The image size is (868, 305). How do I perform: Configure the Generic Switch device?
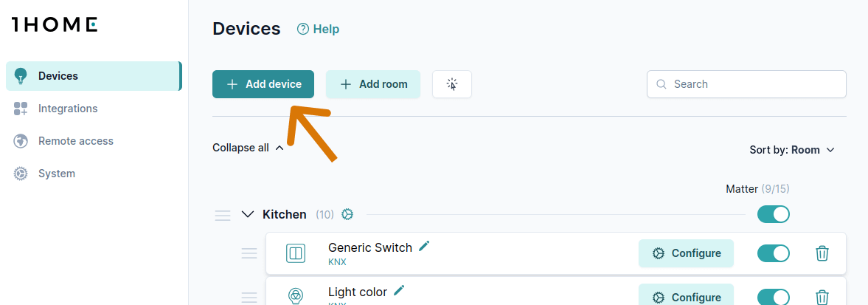[686, 253]
